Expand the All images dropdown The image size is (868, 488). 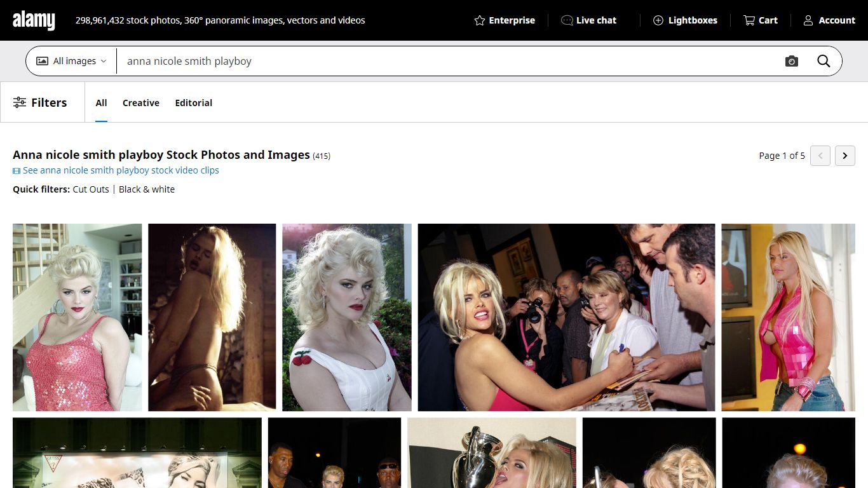(x=71, y=61)
